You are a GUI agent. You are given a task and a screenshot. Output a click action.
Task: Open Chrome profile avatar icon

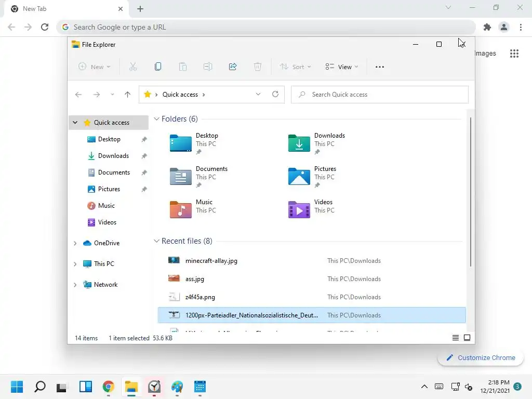click(x=504, y=27)
